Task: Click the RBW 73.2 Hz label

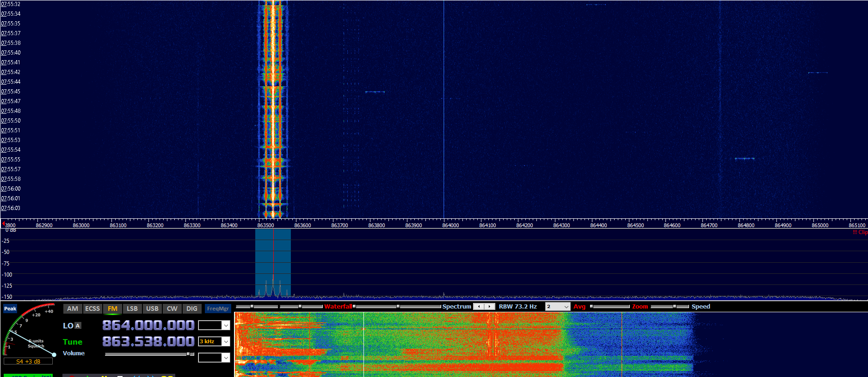Action: [517, 307]
